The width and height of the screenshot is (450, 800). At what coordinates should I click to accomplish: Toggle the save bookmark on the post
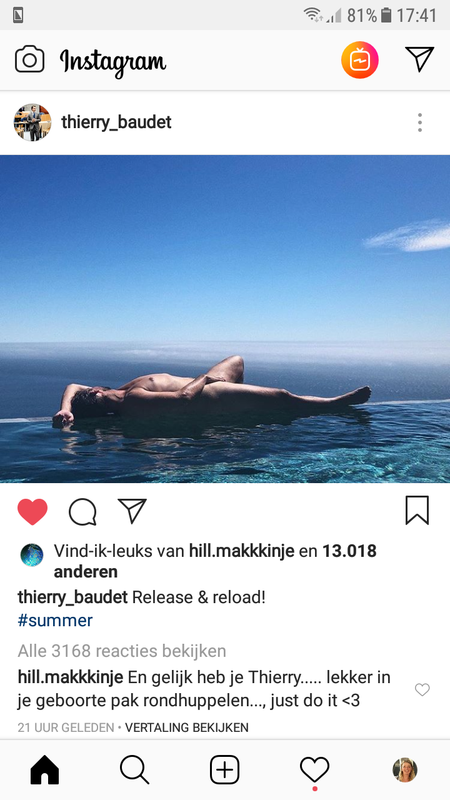click(417, 510)
